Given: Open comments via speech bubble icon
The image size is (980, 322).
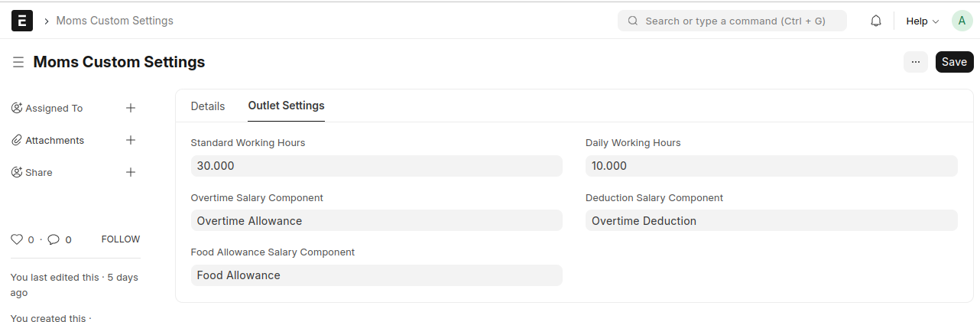Looking at the screenshot, I should 54,239.
